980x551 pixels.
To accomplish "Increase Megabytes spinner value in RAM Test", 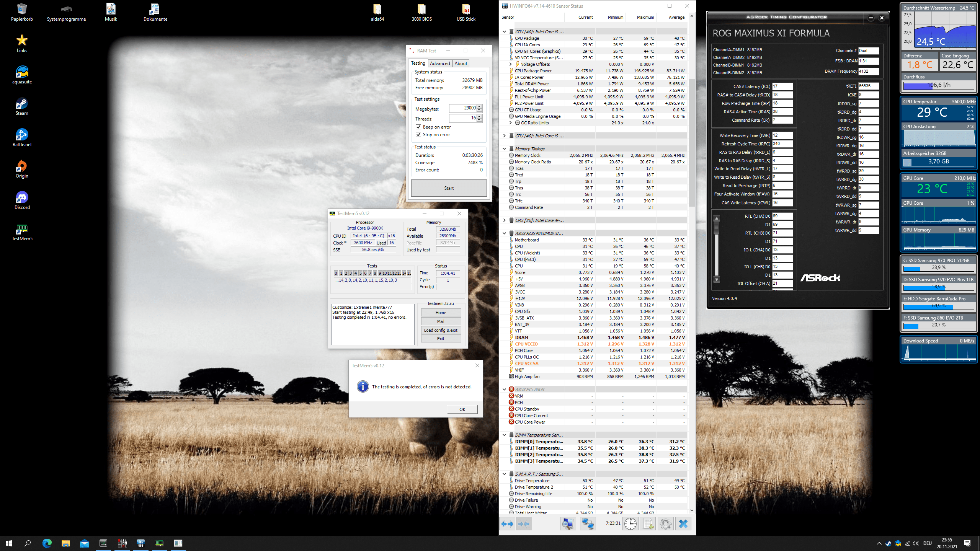I will point(480,106).
